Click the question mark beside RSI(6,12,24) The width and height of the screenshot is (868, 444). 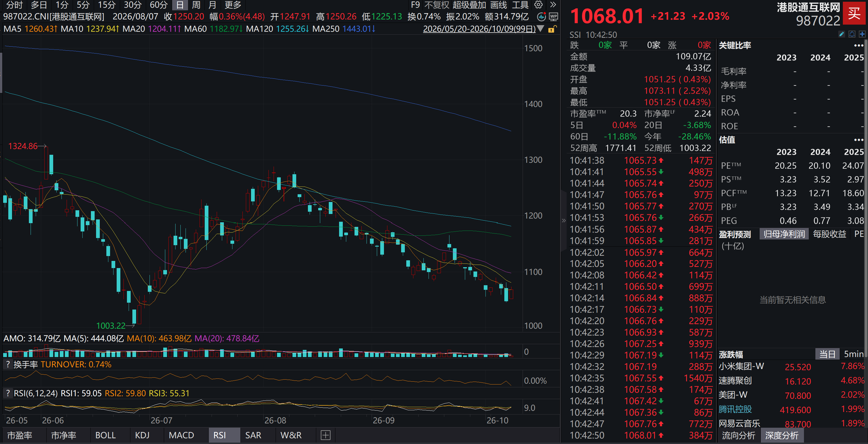pyautogui.click(x=8, y=393)
